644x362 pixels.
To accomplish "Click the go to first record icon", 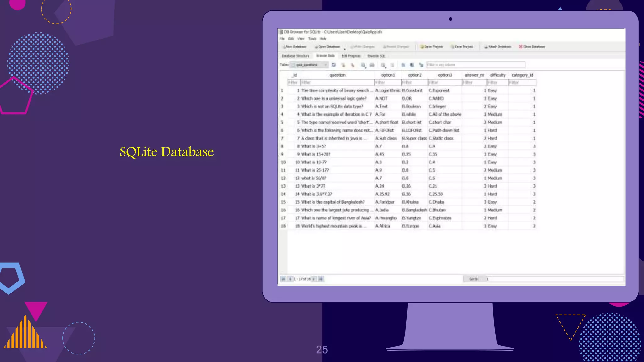I will [283, 279].
